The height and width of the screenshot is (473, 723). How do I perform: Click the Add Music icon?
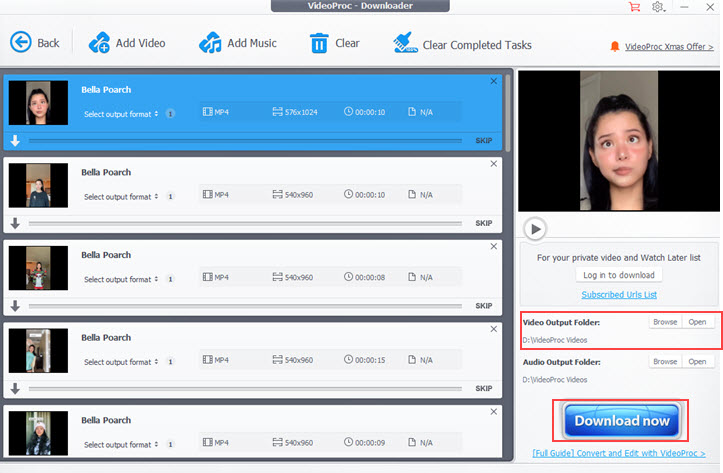(210, 42)
